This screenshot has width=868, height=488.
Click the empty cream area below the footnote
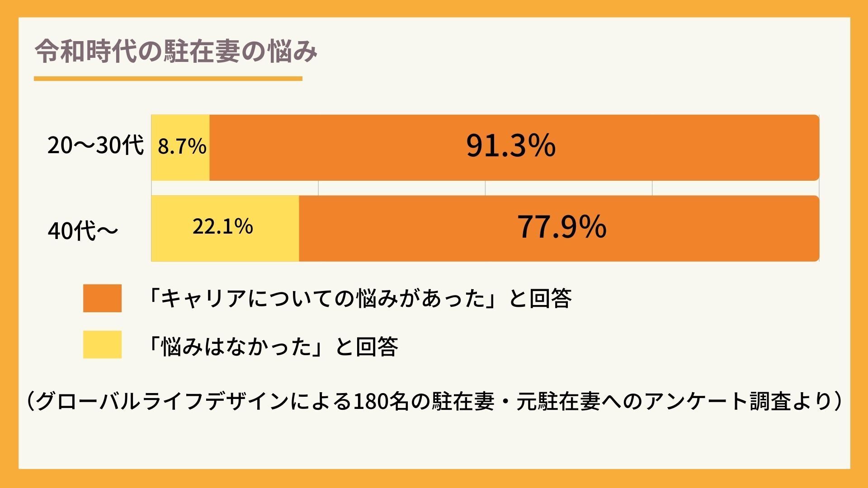click(x=434, y=443)
